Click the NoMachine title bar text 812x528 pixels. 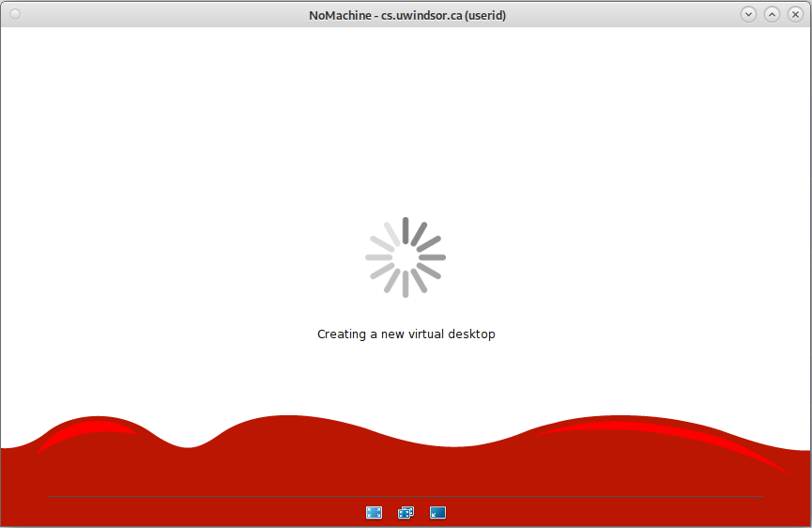coord(407,16)
